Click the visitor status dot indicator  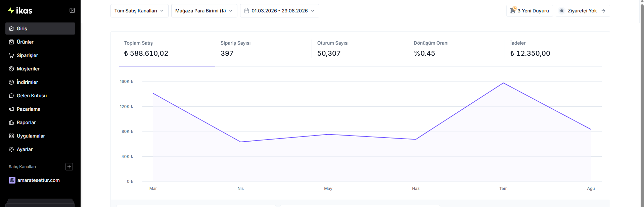(x=562, y=11)
